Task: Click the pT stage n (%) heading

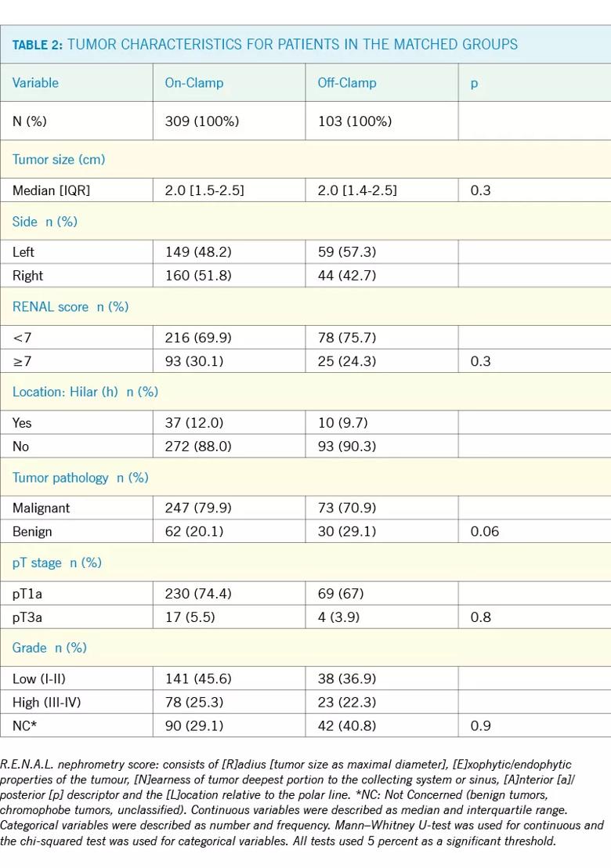Action: [57, 563]
